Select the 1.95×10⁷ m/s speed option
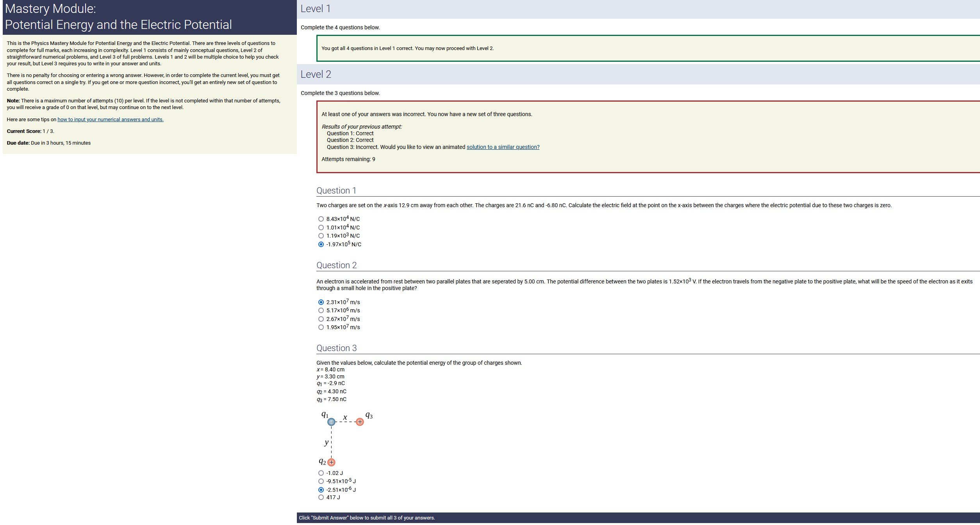The image size is (980, 525). (321, 327)
